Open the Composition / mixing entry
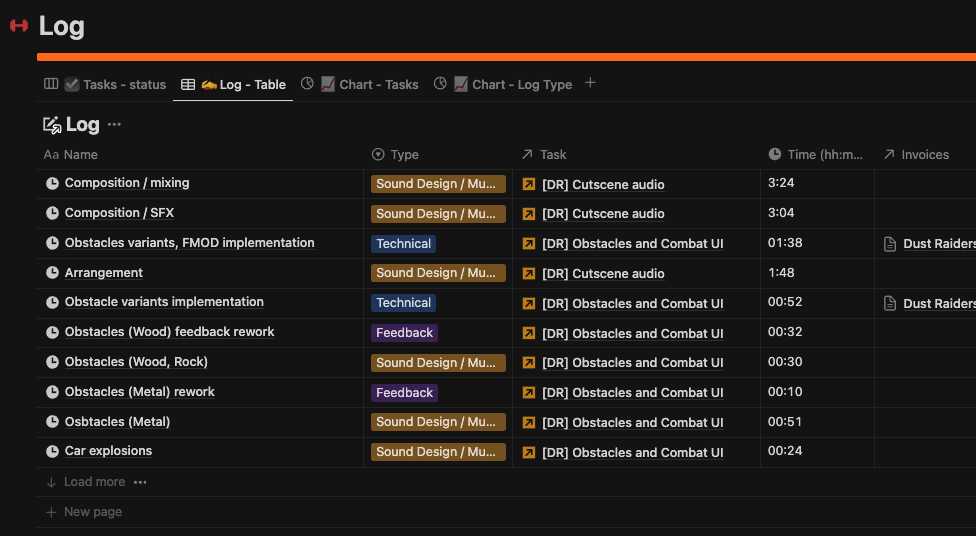Screen dimensions: 976x536 127,183
